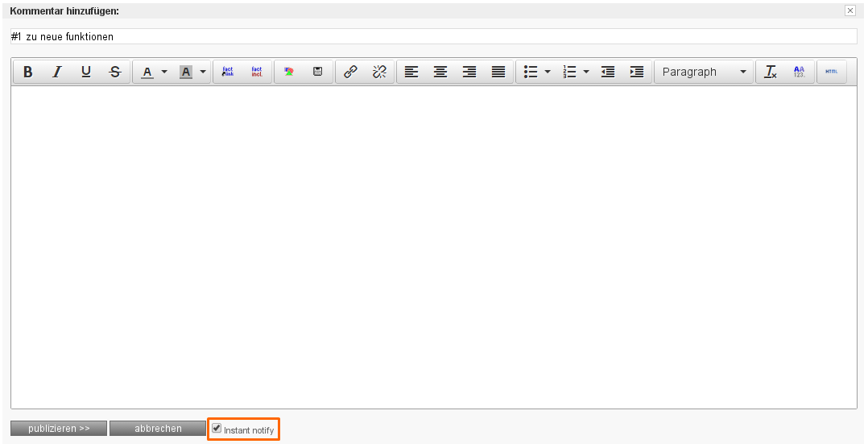This screenshot has height=448, width=868.
Task: Uncheck the Instant notify checkbox
Action: 217,429
